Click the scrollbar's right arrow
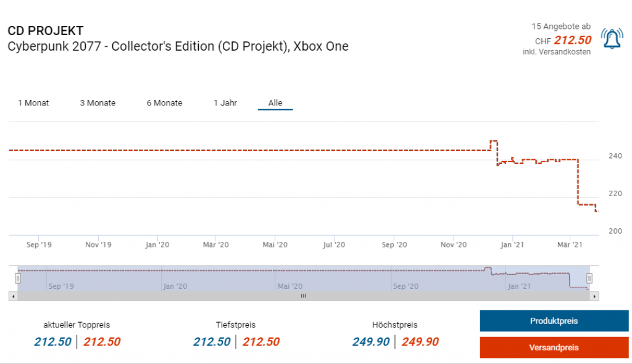The height and width of the screenshot is (364, 632). 594,296
